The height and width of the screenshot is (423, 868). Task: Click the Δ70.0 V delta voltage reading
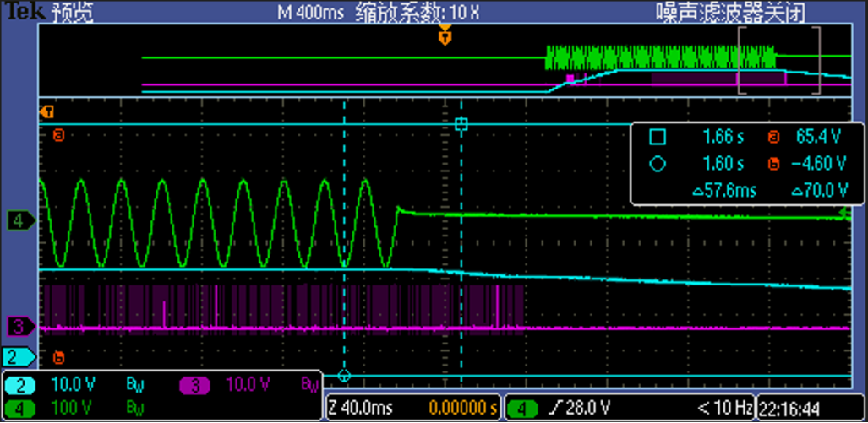click(820, 191)
